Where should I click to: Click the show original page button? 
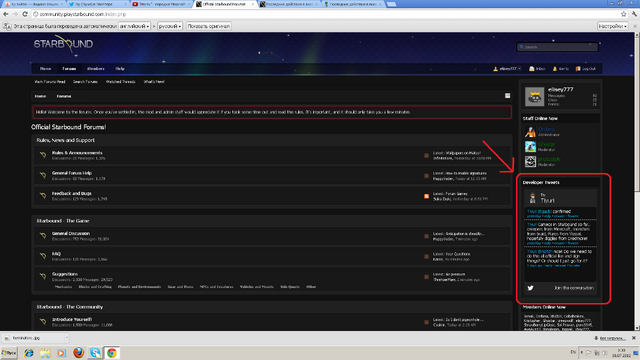click(x=209, y=26)
